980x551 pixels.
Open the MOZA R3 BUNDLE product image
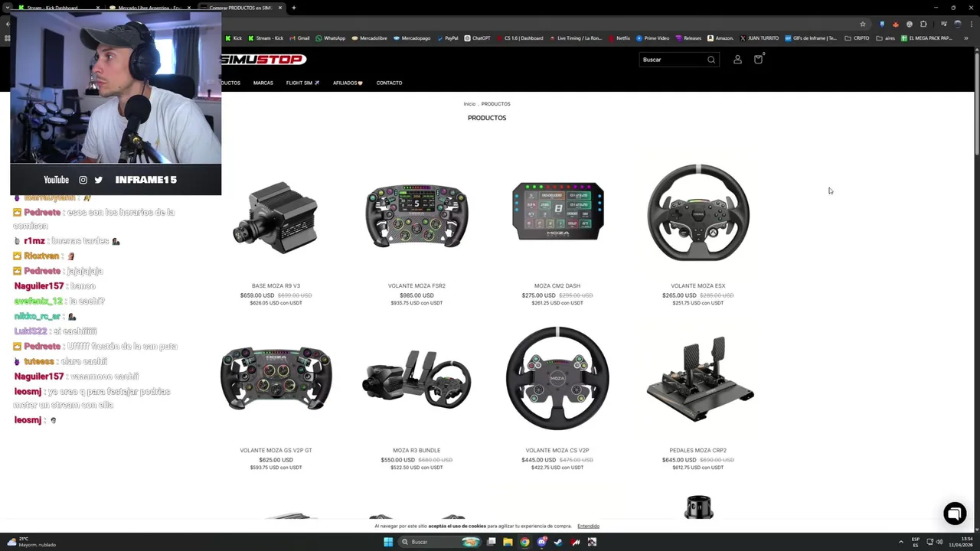click(x=416, y=380)
